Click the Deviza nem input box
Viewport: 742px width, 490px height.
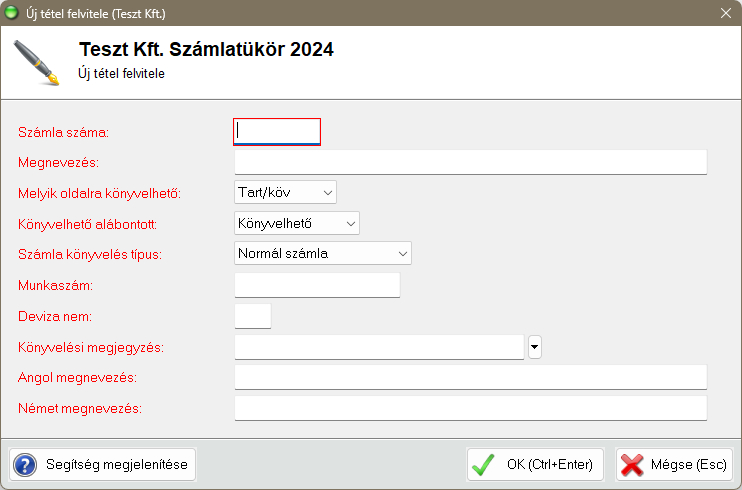click(x=252, y=316)
